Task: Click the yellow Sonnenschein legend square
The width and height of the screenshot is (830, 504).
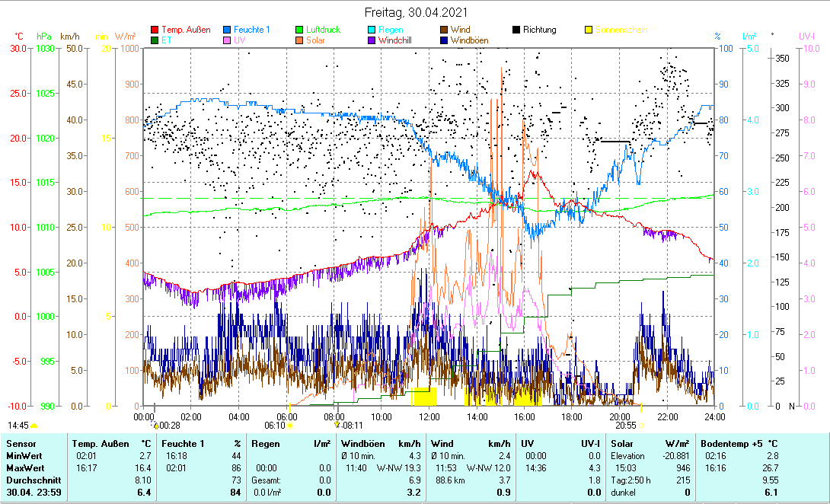Action: [x=589, y=30]
